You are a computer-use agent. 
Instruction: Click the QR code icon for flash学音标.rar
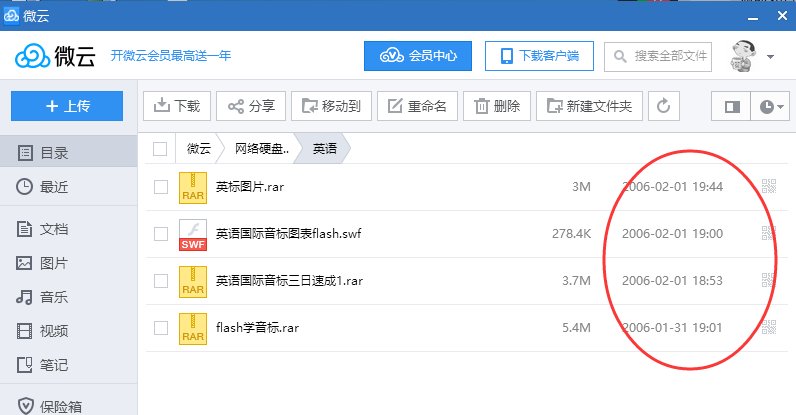point(769,327)
